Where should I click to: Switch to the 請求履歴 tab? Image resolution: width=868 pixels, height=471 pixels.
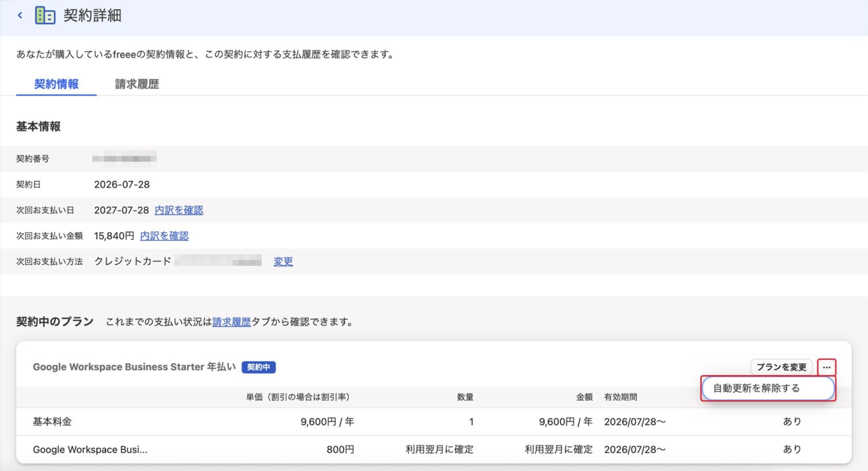pos(137,84)
